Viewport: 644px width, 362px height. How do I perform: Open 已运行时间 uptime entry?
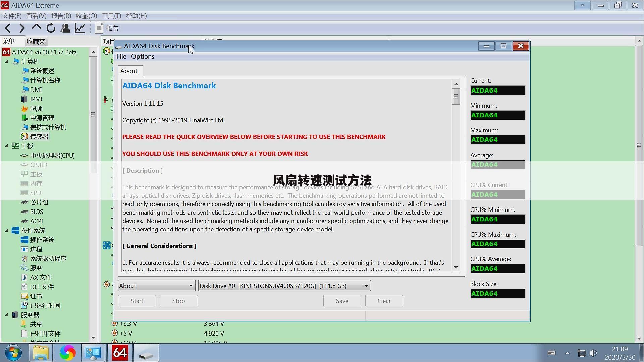coord(45,306)
